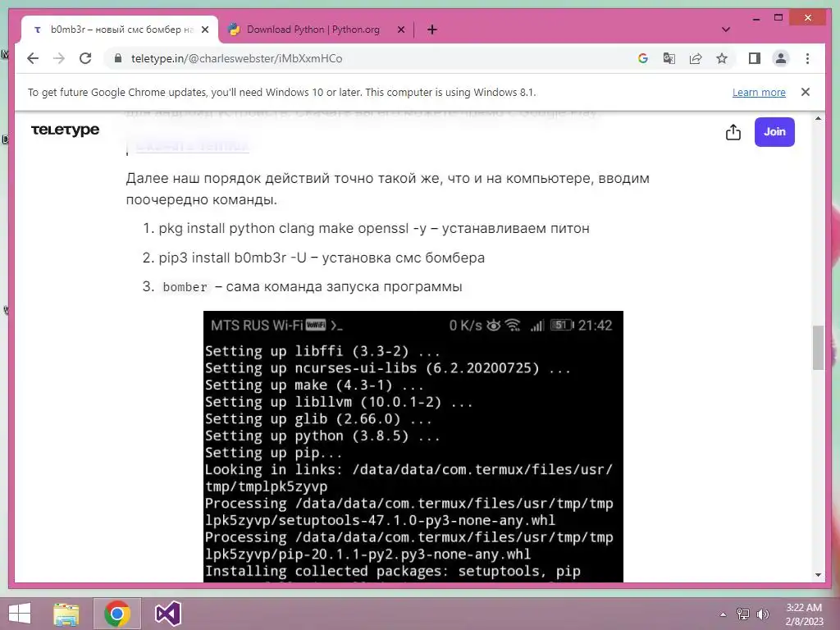Click the Join button

click(x=774, y=132)
